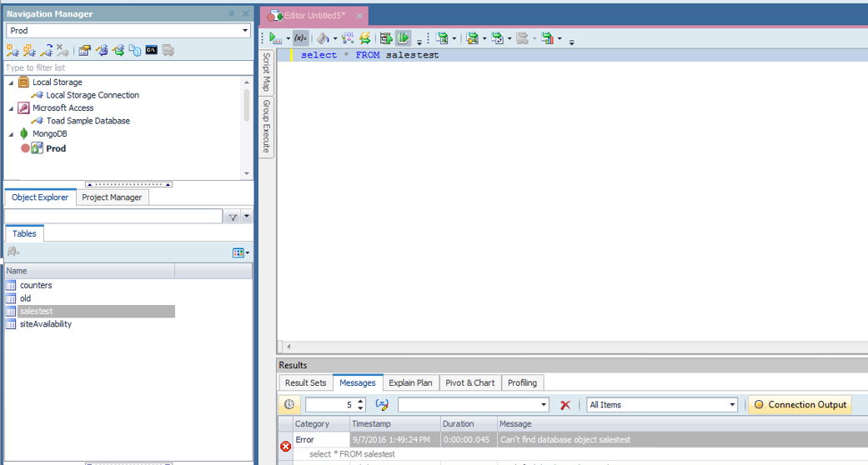The width and height of the screenshot is (868, 465).
Task: Open the Script Map side panel
Action: 267,72
